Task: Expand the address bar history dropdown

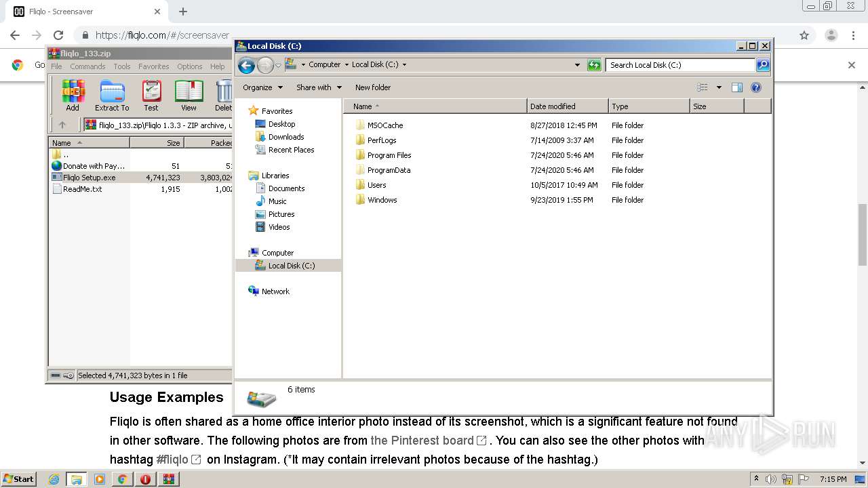Action: pyautogui.click(x=577, y=65)
